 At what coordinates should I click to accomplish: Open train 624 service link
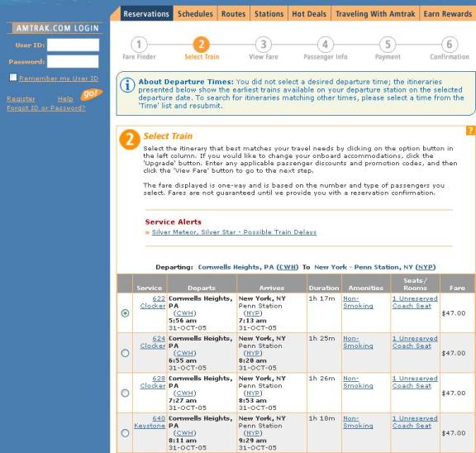[x=159, y=338]
